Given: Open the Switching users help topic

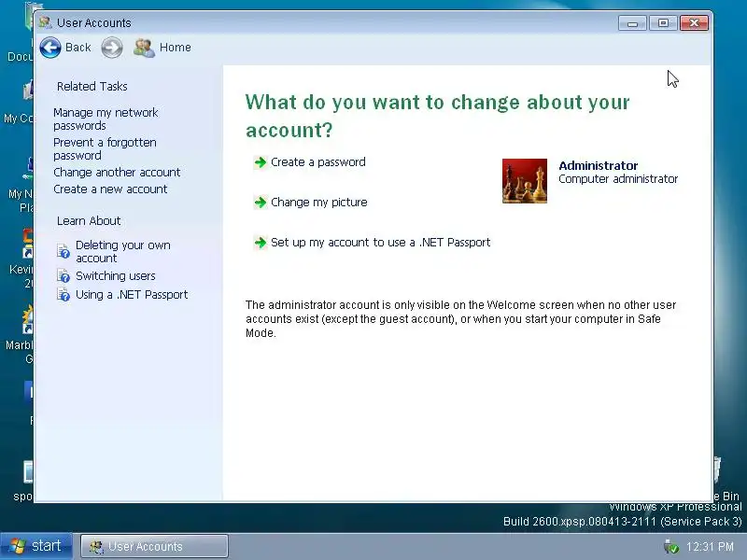Looking at the screenshot, I should [116, 275].
